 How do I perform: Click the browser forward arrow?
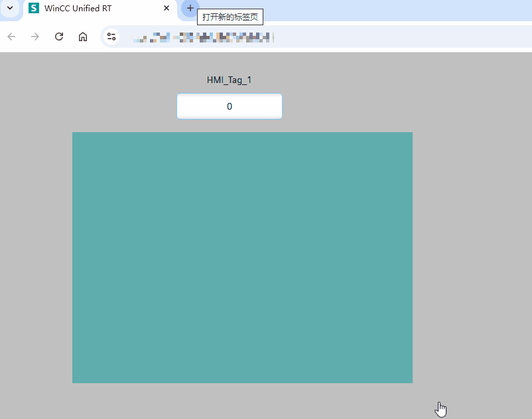35,37
